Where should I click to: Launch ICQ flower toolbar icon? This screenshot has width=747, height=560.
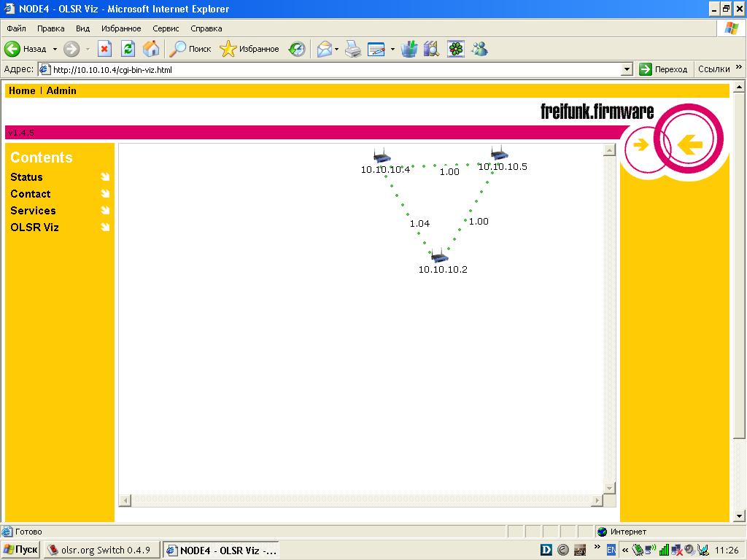click(456, 49)
